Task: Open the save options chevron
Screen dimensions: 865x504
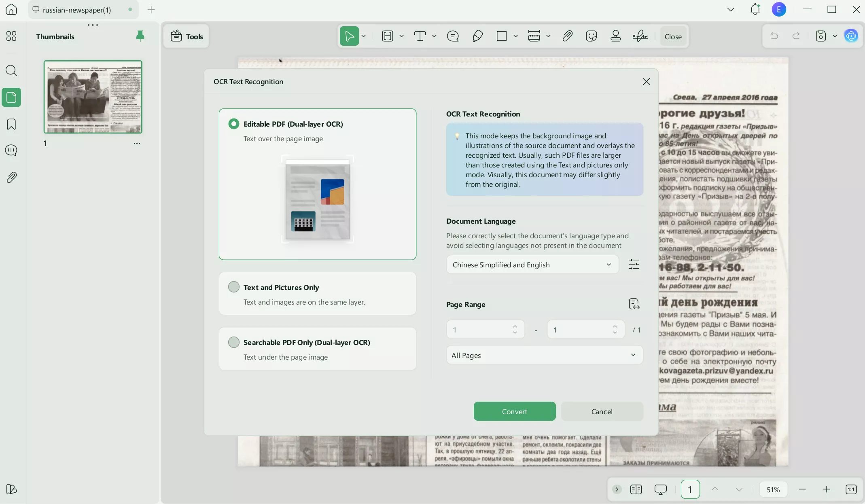Action: point(835,36)
